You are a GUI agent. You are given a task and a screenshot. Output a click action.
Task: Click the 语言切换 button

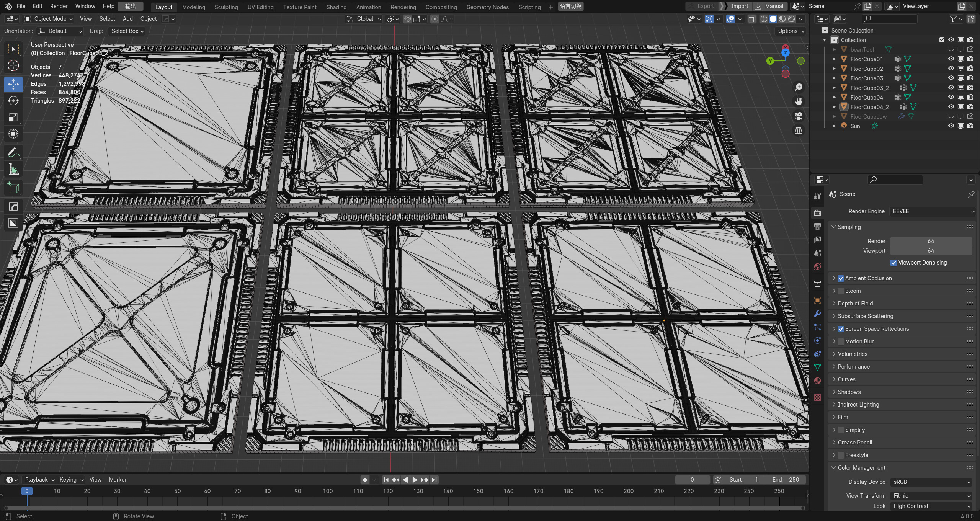click(570, 6)
